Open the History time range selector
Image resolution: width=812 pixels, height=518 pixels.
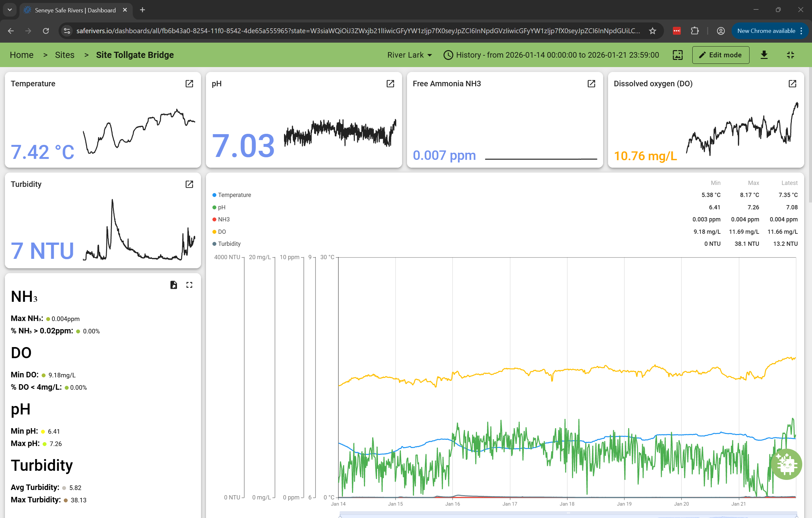(551, 55)
